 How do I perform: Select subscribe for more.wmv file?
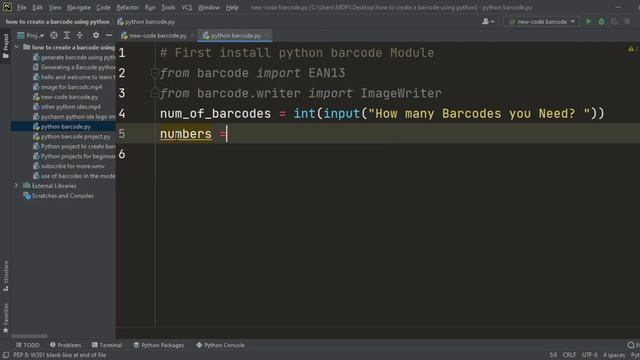pyautogui.click(x=69, y=166)
